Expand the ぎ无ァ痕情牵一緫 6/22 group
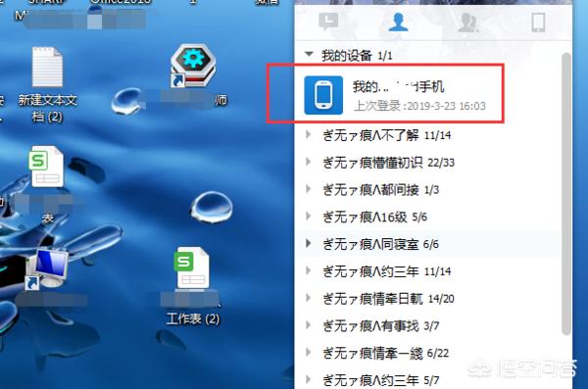The image size is (588, 389). 309,352
